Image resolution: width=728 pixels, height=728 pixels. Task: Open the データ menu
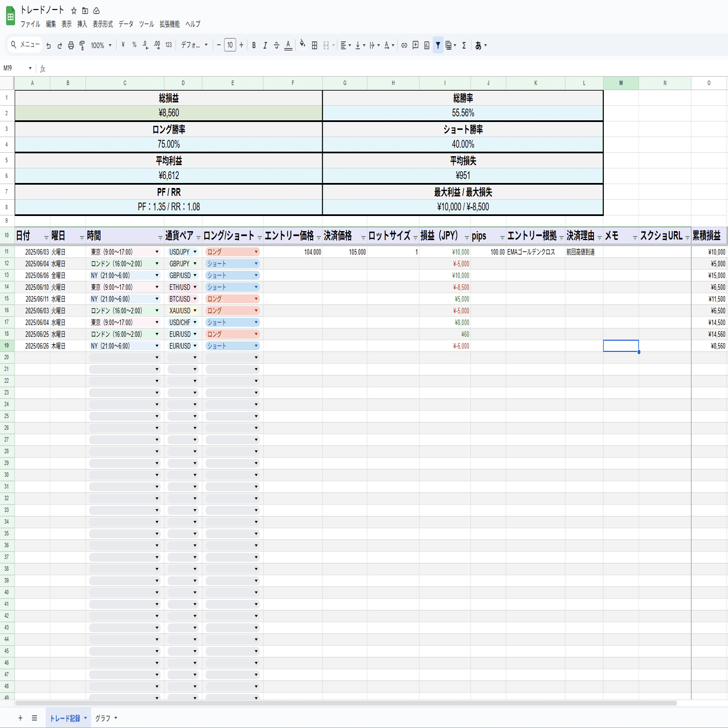126,24
